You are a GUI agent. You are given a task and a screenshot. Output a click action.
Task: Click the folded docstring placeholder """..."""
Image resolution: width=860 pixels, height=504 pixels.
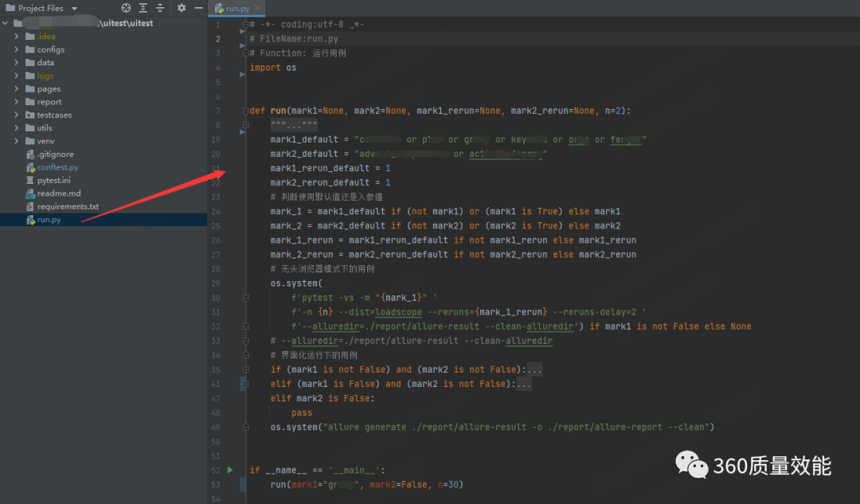[293, 125]
